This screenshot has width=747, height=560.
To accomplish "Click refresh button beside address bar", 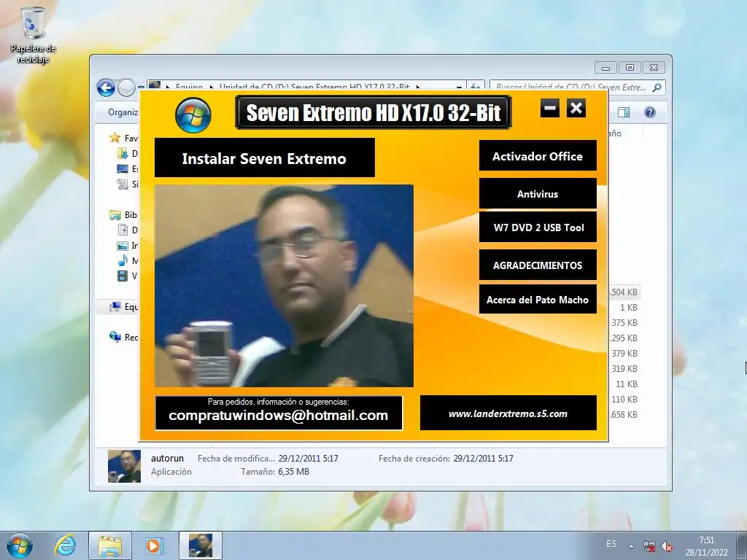I will 476,87.
